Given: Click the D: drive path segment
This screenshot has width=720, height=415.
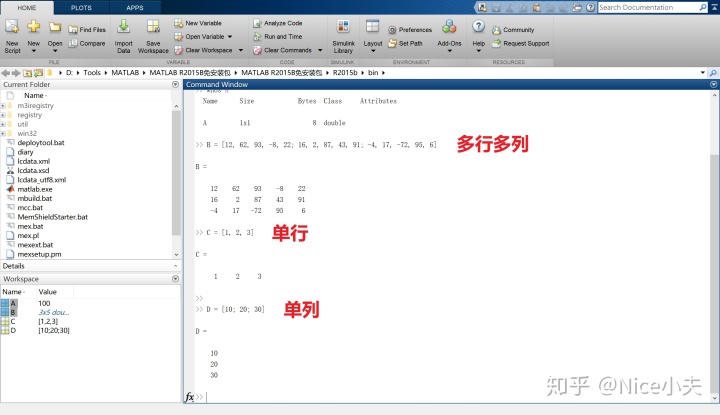Looking at the screenshot, I should [x=69, y=73].
